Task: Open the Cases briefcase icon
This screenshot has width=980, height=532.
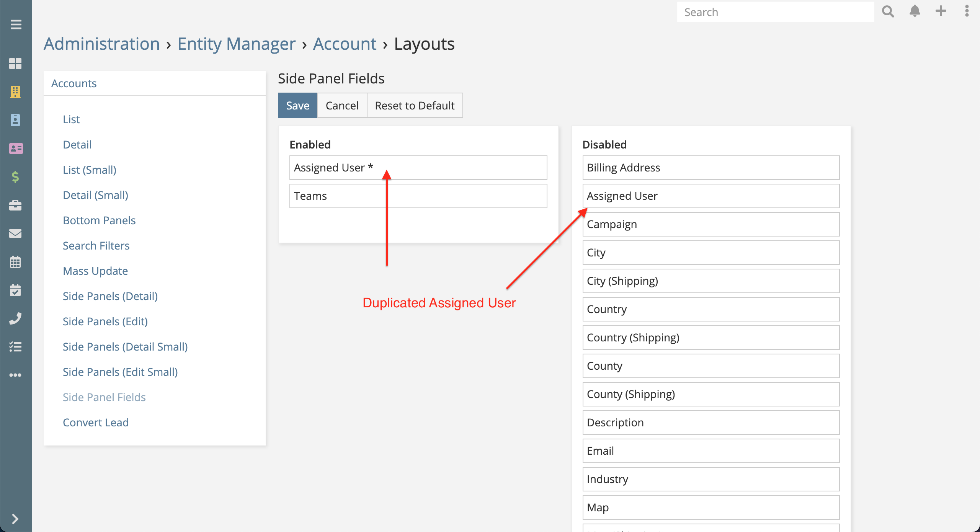Action: (15, 206)
